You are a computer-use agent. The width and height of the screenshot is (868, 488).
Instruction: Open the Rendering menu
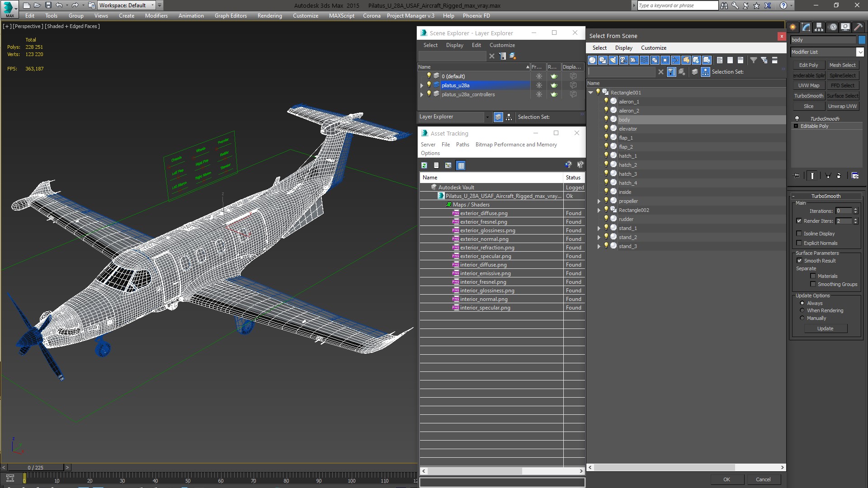[x=269, y=16]
